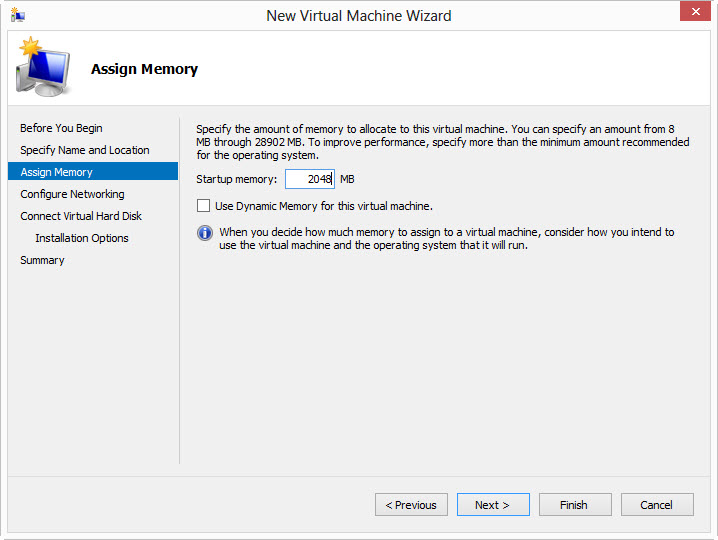Image resolution: width=718 pixels, height=540 pixels.
Task: Open the Connect Virtual Hard Disk step
Action: click(81, 216)
